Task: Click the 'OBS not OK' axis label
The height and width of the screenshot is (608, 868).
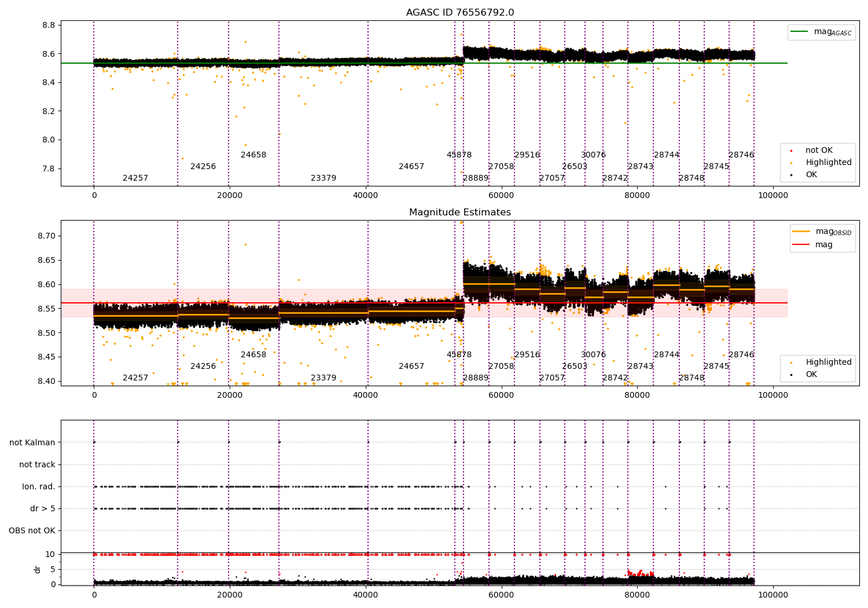Action: [x=32, y=531]
